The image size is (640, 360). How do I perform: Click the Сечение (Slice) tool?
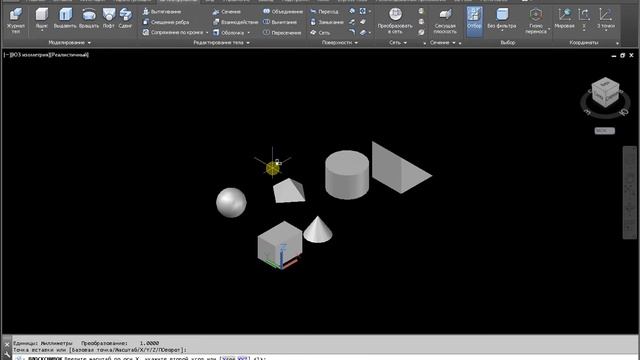pos(227,12)
